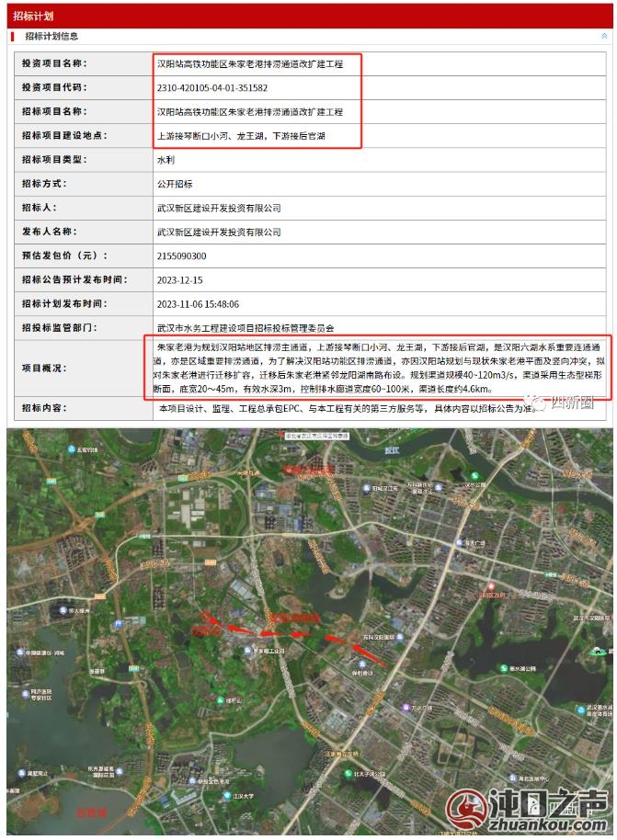The image size is (617, 840).
Task: Select plan publish time 2023-11-06 15:48:06
Action: point(198,304)
